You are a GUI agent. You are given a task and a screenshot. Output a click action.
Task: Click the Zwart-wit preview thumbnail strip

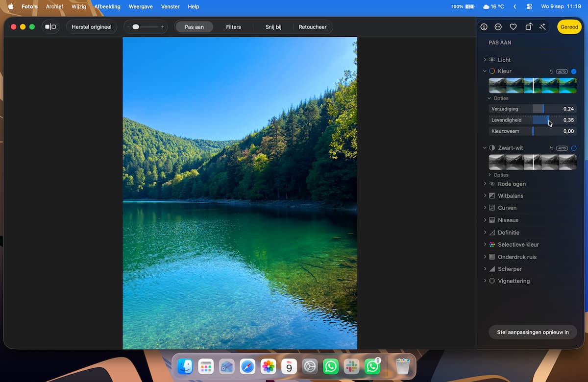coord(533,162)
